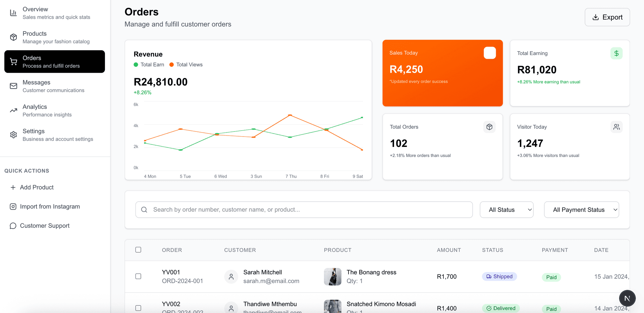Select the checkbox for order YV001
Image resolution: width=644 pixels, height=313 pixels.
[138, 276]
